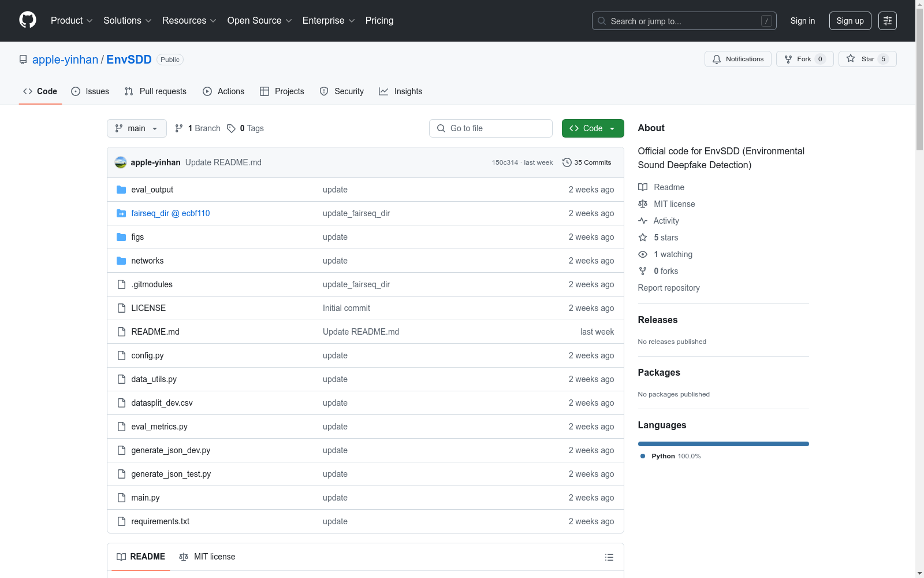The width and height of the screenshot is (924, 578).
Task: Click the bell icon in Notifications button
Action: 717,59
